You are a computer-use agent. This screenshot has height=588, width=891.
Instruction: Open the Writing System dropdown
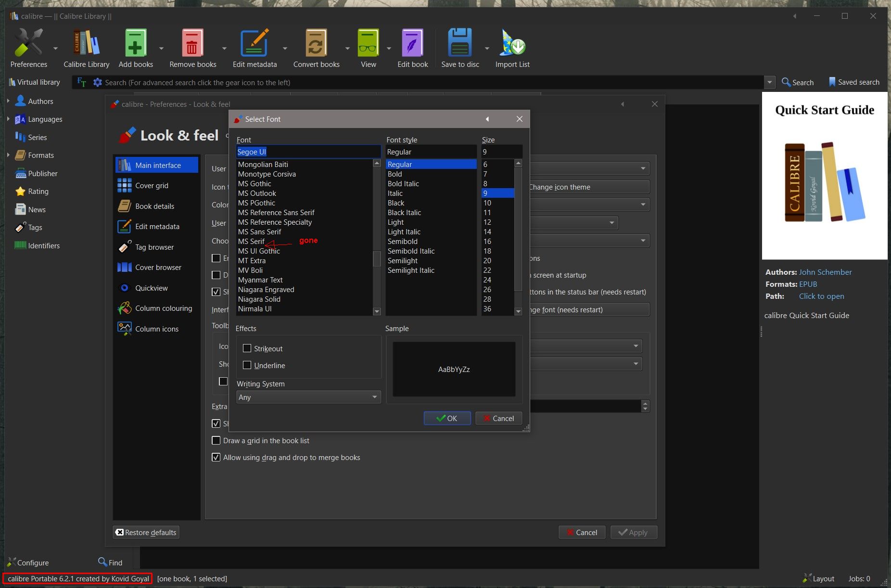[308, 397]
